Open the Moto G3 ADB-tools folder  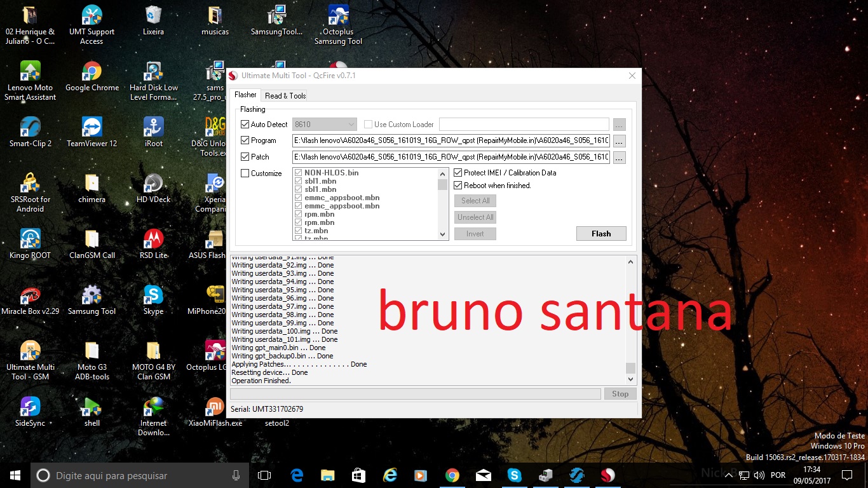pos(92,361)
